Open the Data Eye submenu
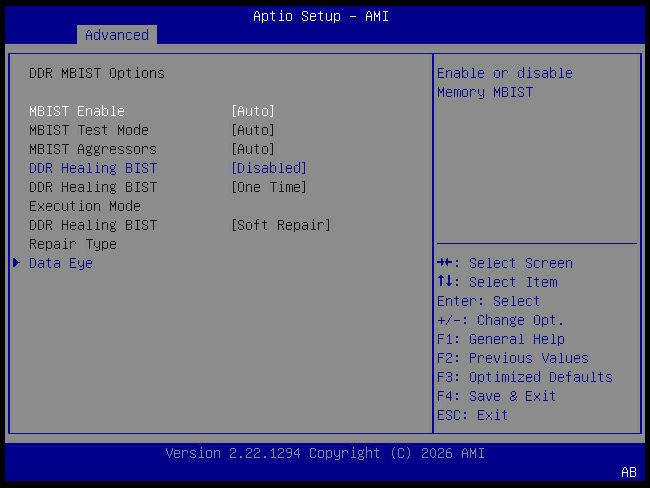The image size is (650, 488). (61, 263)
